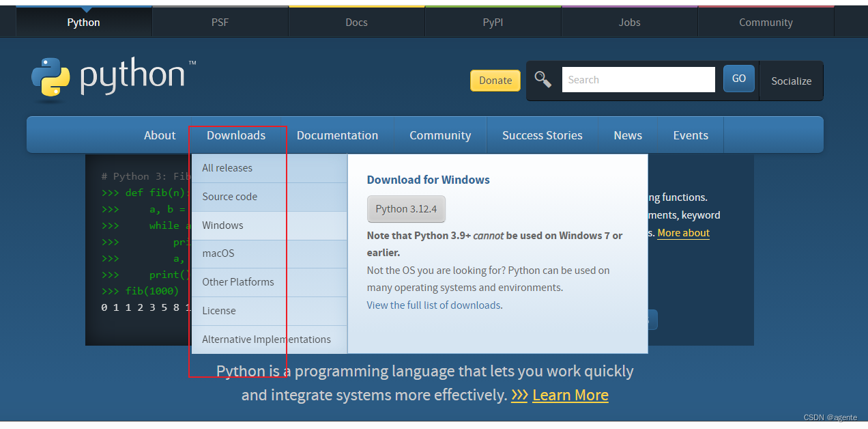Select Alternative Implementations in Downloads menu

(270, 340)
